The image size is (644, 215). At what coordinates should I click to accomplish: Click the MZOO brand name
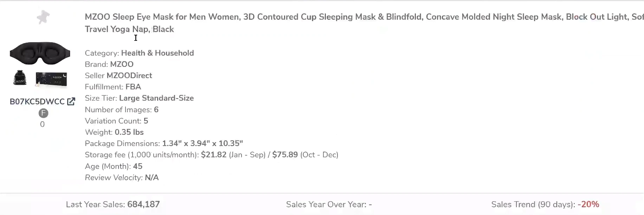pos(122,64)
